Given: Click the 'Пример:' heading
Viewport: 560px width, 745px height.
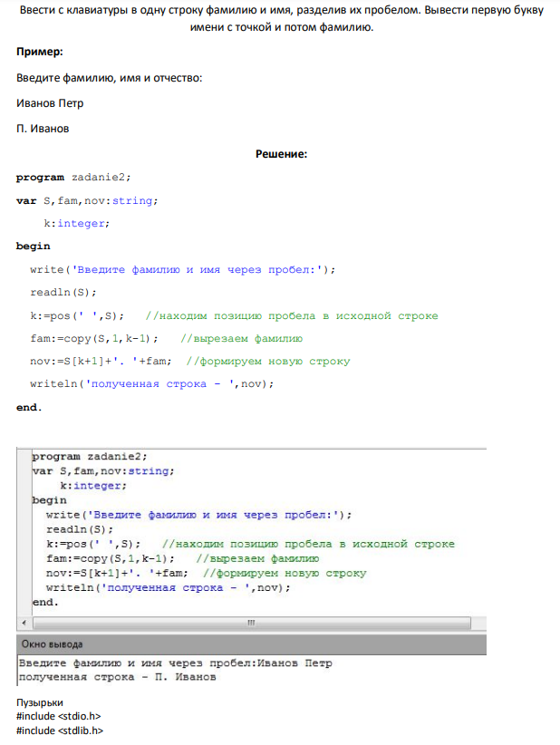Looking at the screenshot, I should click(40, 52).
